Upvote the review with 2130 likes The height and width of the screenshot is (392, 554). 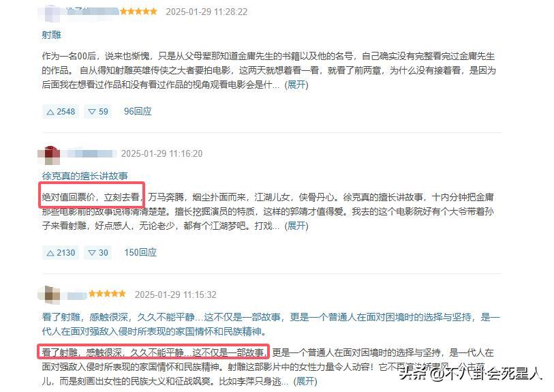click(x=61, y=253)
